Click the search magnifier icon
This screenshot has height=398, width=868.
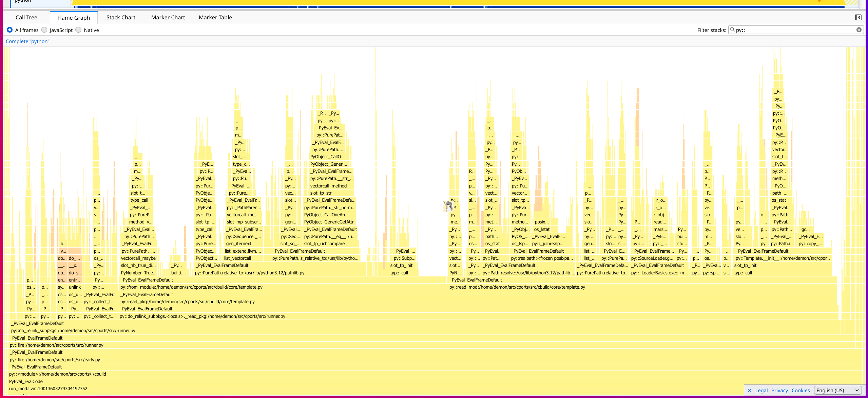click(732, 30)
